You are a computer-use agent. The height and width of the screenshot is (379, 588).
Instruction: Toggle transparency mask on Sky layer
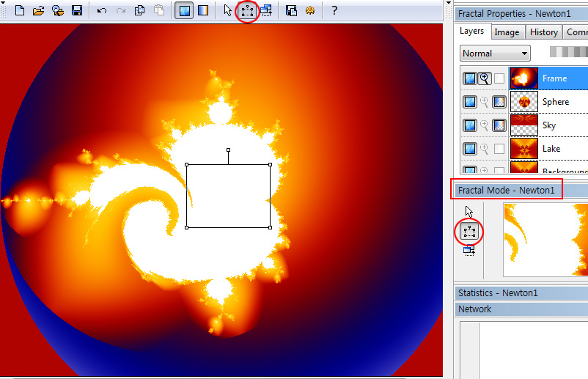499,125
